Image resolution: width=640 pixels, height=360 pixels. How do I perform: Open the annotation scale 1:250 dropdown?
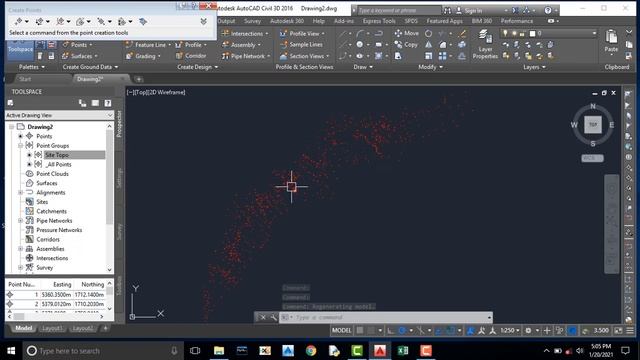pyautogui.click(x=510, y=331)
